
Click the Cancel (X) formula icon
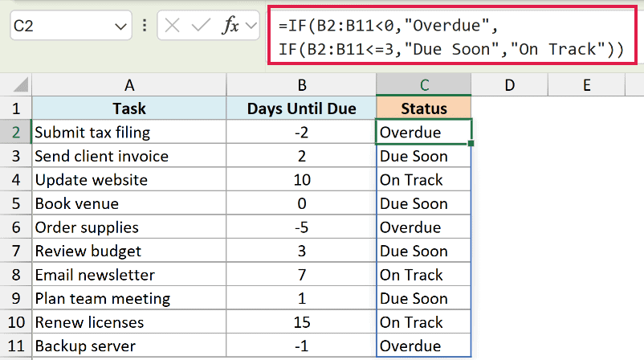point(172,26)
